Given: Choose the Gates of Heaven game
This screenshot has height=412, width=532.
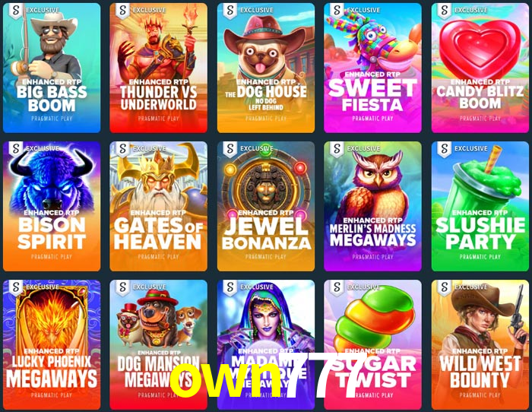Looking at the screenshot, I should pyautogui.click(x=158, y=206).
